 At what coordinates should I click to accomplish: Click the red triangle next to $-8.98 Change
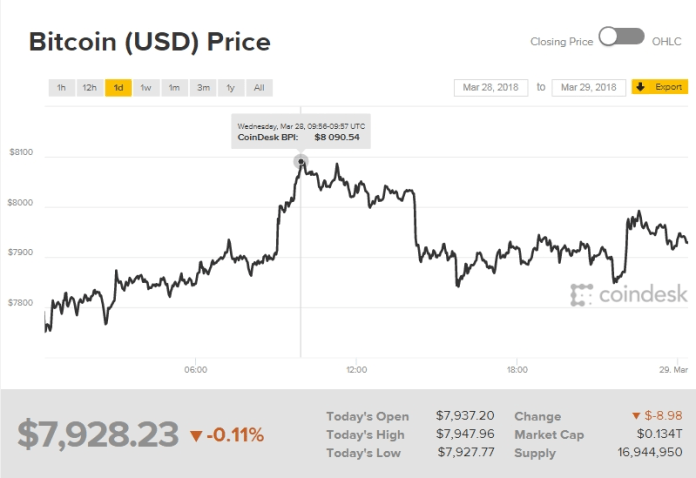point(635,416)
